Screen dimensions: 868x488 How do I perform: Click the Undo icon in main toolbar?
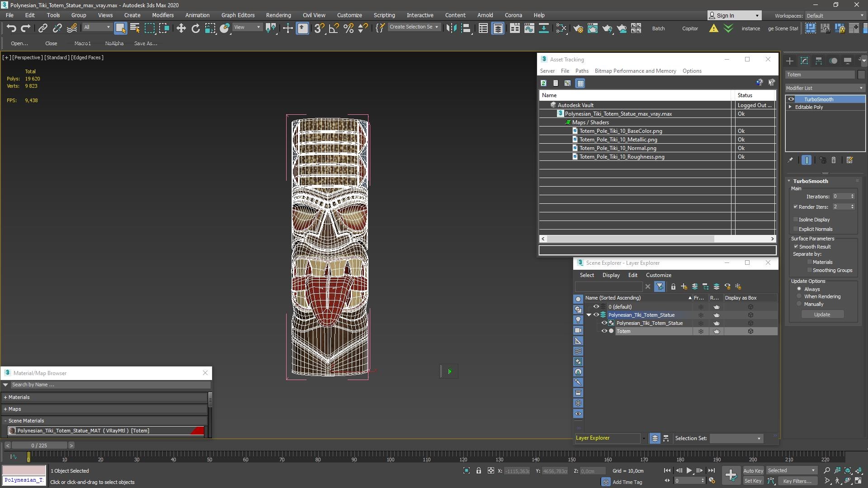pyautogui.click(x=11, y=28)
